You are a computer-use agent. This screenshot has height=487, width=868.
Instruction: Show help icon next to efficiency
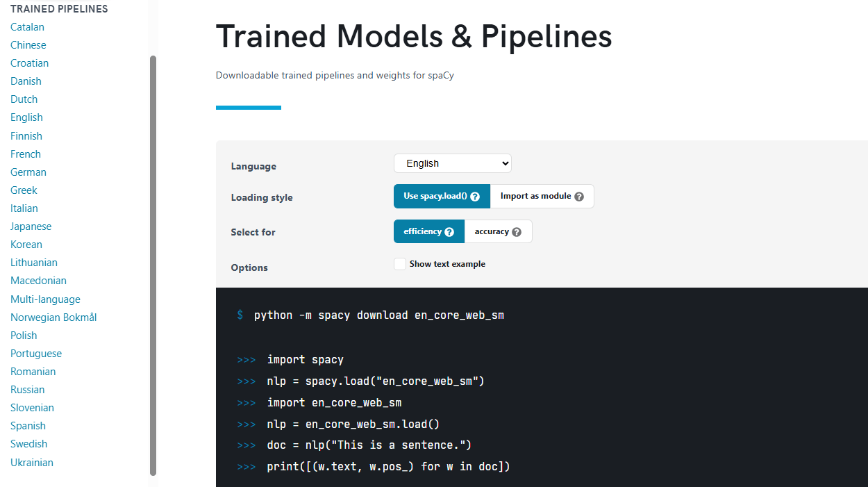pos(449,232)
